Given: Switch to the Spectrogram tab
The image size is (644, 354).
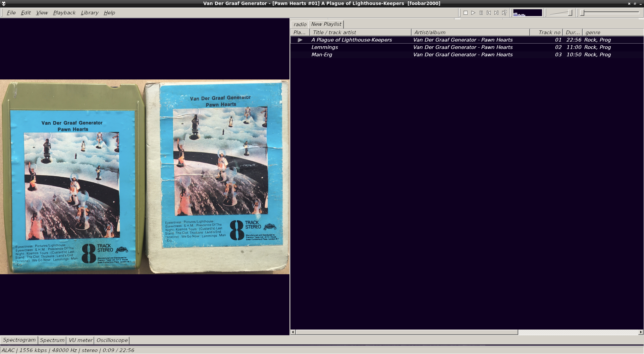Looking at the screenshot, I should click(x=19, y=340).
